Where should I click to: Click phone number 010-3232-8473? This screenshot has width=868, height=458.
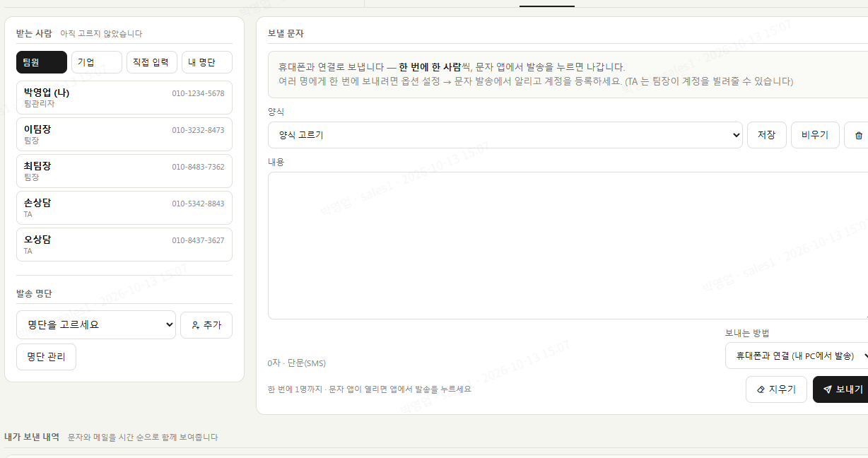[198, 130]
